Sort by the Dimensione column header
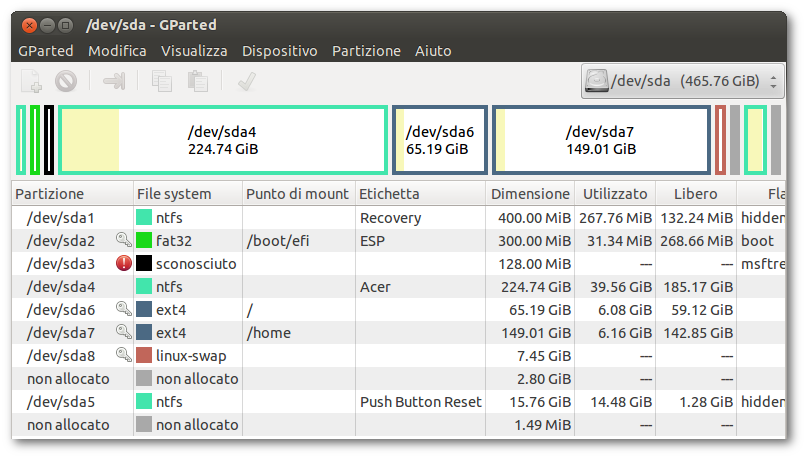The height and width of the screenshot is (458, 806). [530, 194]
